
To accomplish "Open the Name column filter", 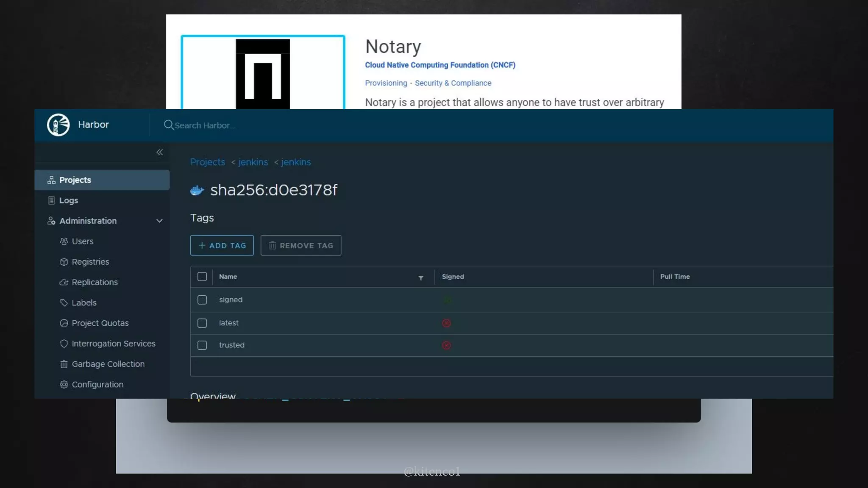I will (x=421, y=278).
